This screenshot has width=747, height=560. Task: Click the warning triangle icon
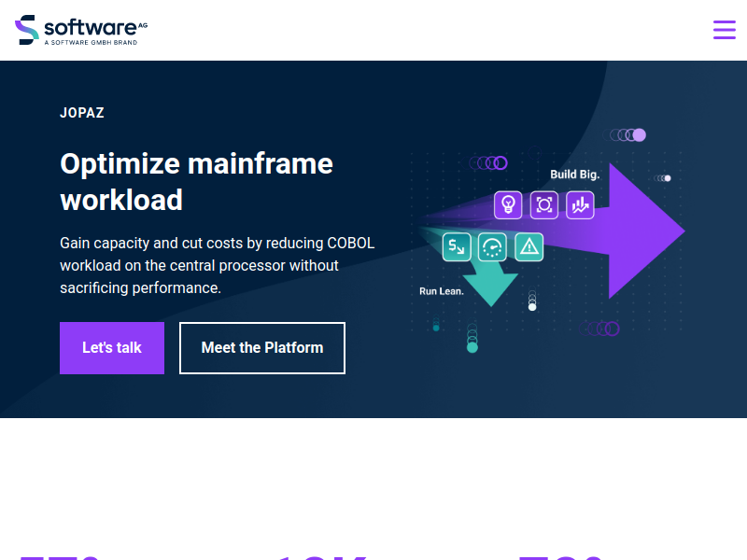[x=529, y=246]
